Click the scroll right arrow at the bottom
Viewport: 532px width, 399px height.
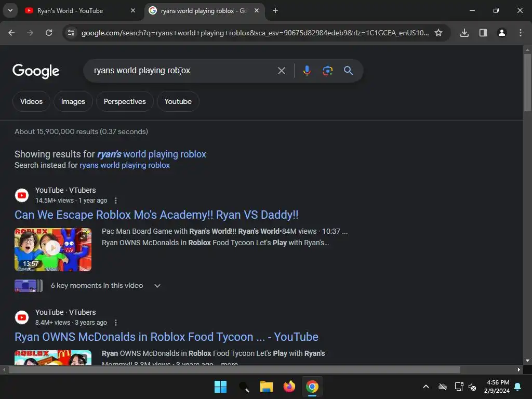coord(519,369)
